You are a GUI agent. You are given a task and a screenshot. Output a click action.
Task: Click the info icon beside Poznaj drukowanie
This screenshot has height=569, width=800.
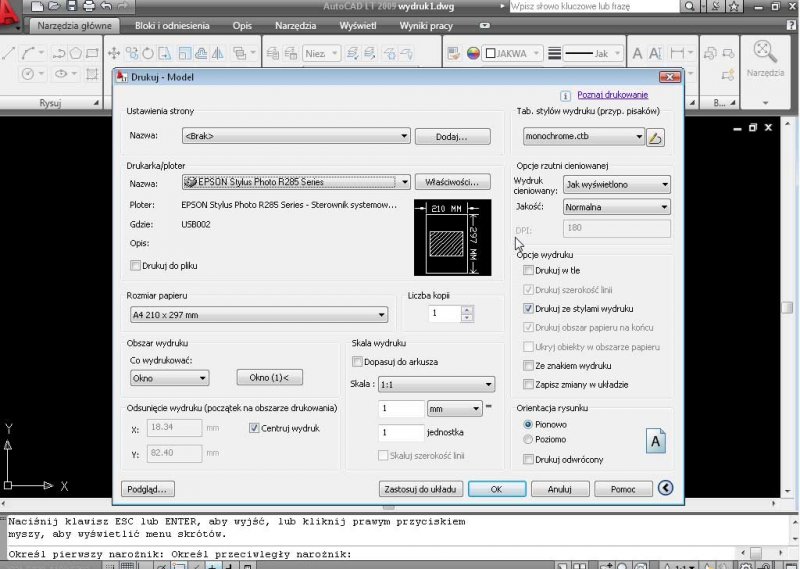pos(566,95)
